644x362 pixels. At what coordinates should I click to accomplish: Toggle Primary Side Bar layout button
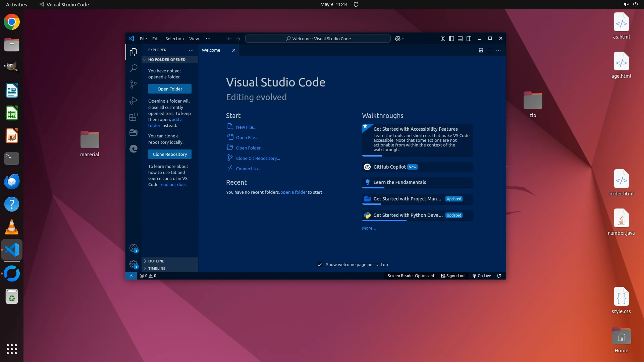[451, 39]
